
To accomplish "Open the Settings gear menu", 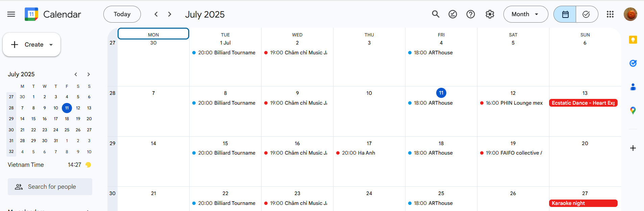I will tap(490, 14).
